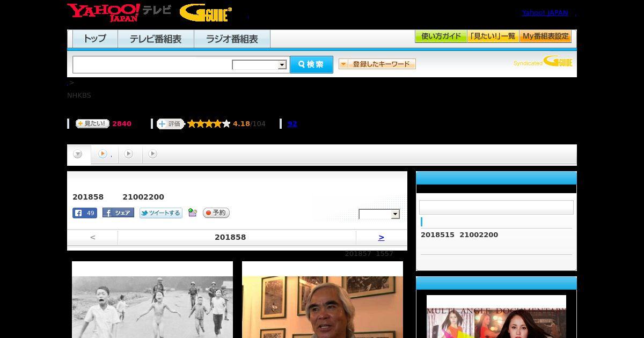Select the first tab with down-arrow icon
644x338 pixels.
(78, 154)
